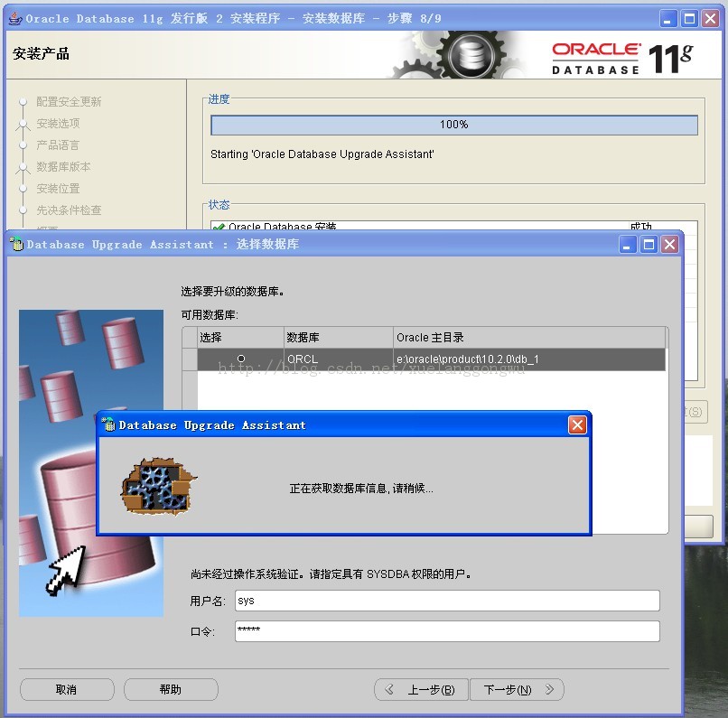Screen dimensions: 728x718
Task: Click the progress dialog's title bar icon
Action: [108, 424]
